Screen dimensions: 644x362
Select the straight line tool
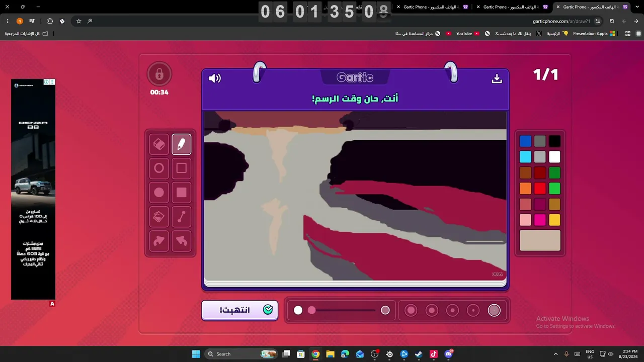click(x=182, y=217)
